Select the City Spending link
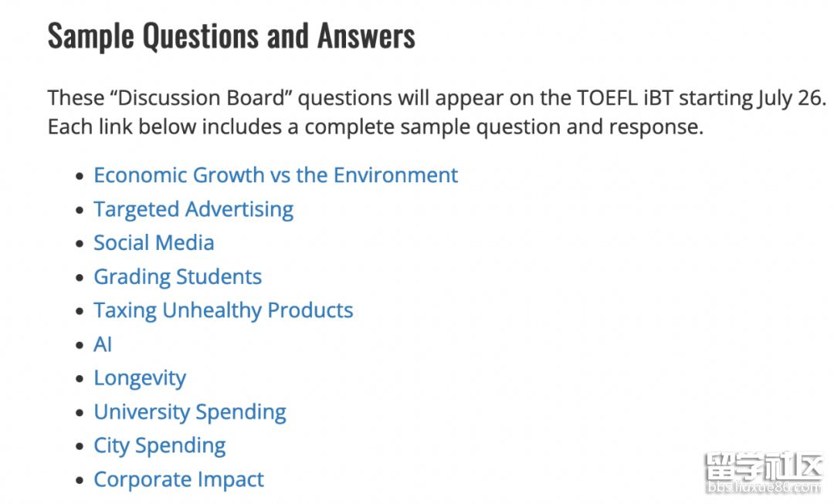Screen dimensions: 834x504 [160, 446]
